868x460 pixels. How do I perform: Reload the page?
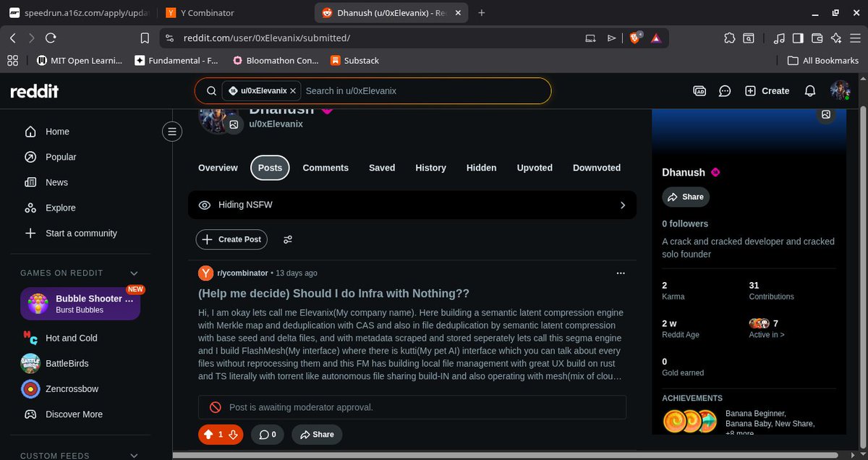click(x=51, y=38)
